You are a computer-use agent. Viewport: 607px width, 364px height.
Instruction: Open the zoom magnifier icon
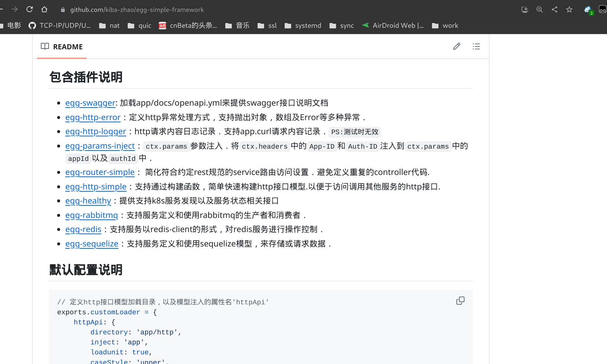(x=539, y=10)
